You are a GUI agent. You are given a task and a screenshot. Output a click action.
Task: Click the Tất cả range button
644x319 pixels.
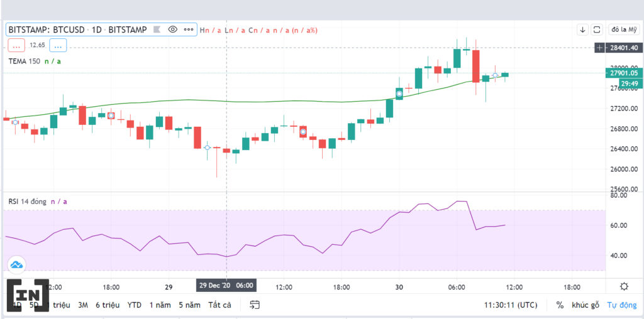[219, 305]
